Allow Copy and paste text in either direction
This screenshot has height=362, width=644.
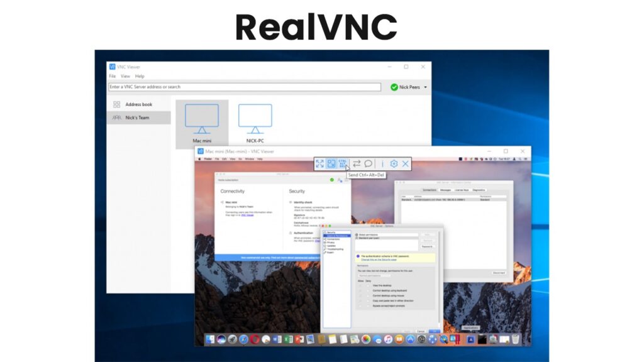coord(360,301)
